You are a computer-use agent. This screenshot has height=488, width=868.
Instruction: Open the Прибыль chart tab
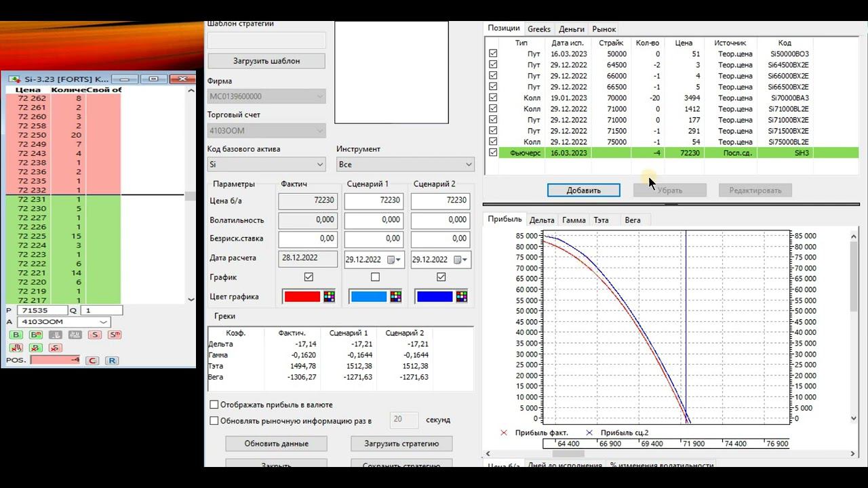tap(505, 220)
